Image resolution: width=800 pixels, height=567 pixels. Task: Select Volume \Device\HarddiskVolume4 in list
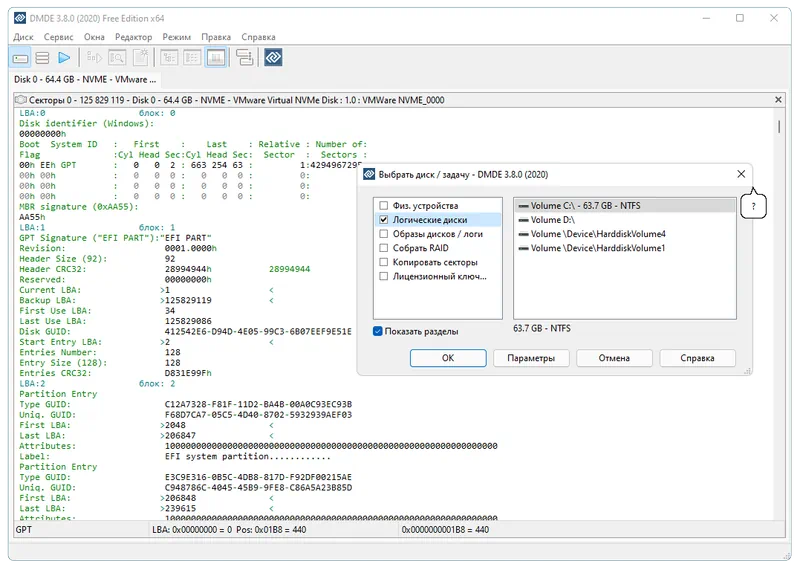pos(598,234)
